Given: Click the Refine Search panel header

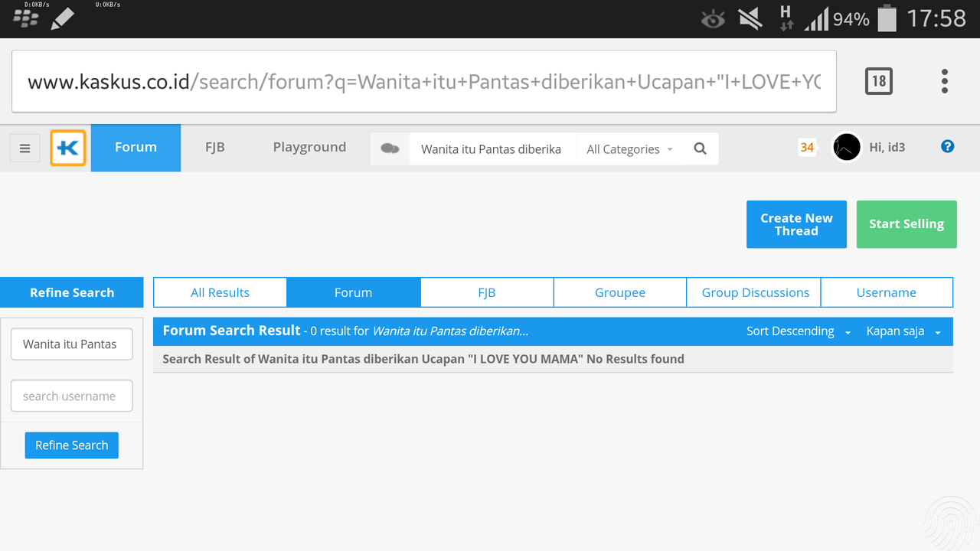Looking at the screenshot, I should (71, 292).
